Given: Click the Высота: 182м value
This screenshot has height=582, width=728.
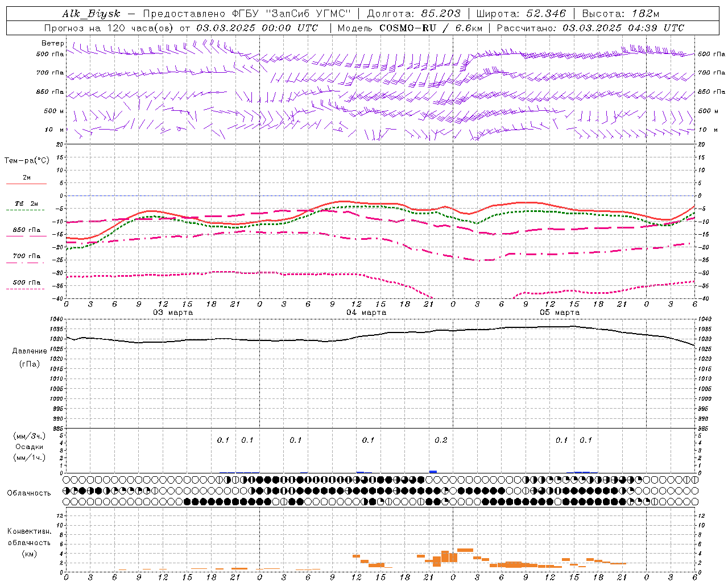Looking at the screenshot, I should (x=621, y=14).
